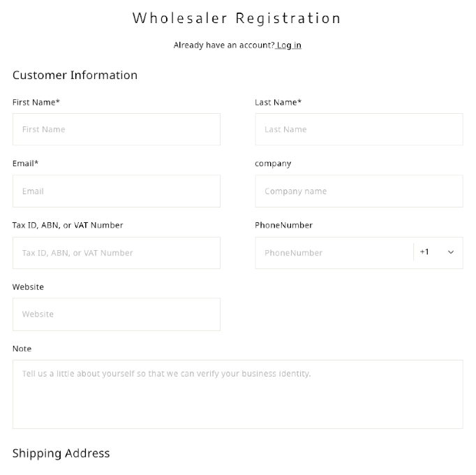
Task: Click the Log in link
Action: click(x=289, y=45)
